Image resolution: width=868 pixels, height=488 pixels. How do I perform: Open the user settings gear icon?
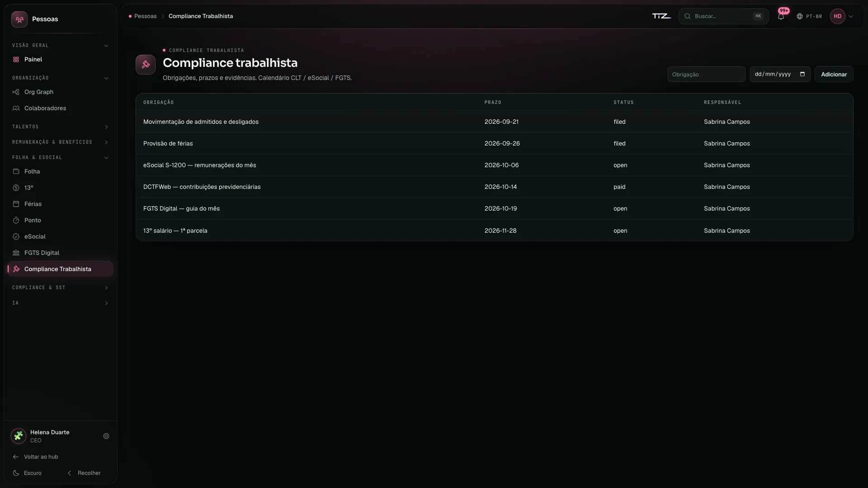106,436
